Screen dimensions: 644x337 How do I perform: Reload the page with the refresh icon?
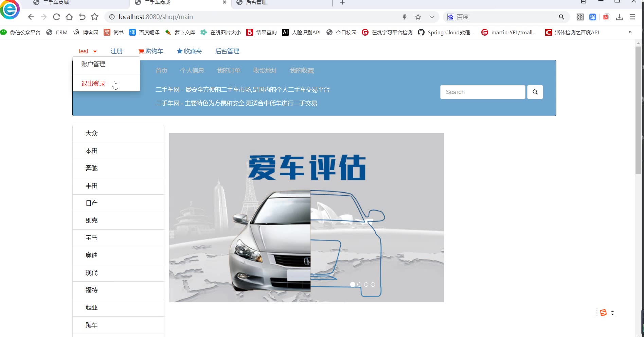56,17
